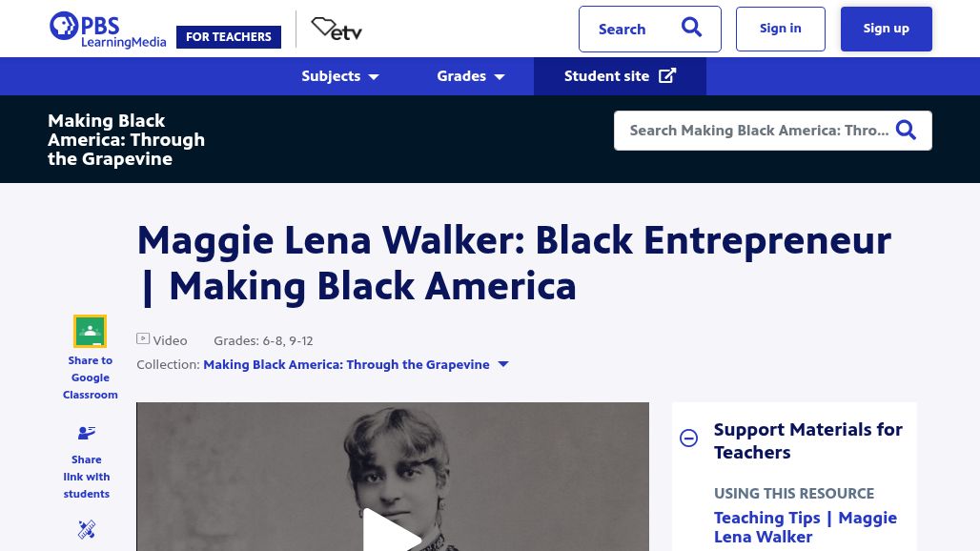Open Making Black America: Through the Grapevine collection link
This screenshot has width=980, height=551.
346,364
